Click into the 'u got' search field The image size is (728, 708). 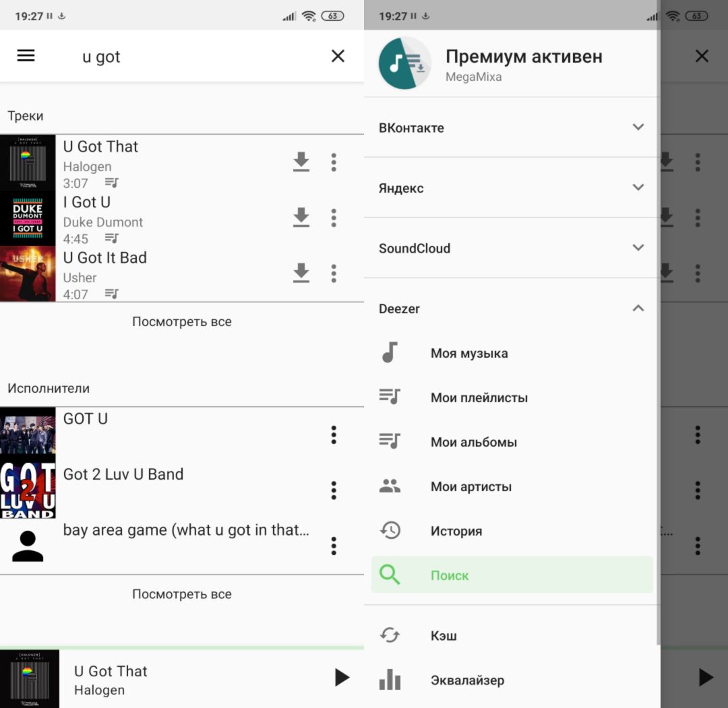(200, 57)
